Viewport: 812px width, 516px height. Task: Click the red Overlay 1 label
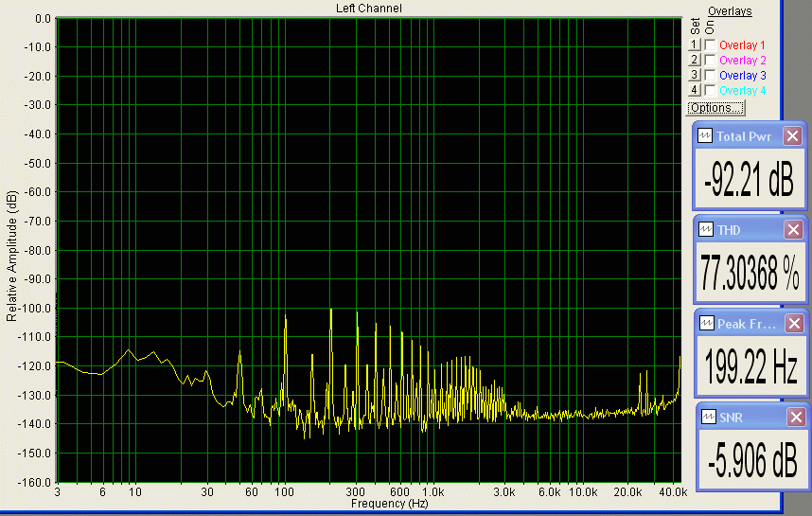pos(742,45)
